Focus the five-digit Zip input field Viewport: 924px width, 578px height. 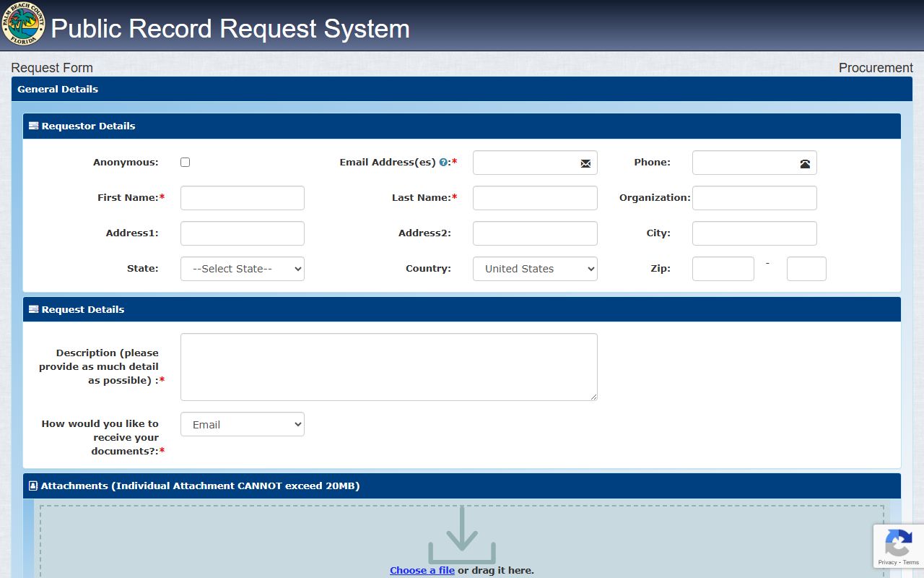723,269
